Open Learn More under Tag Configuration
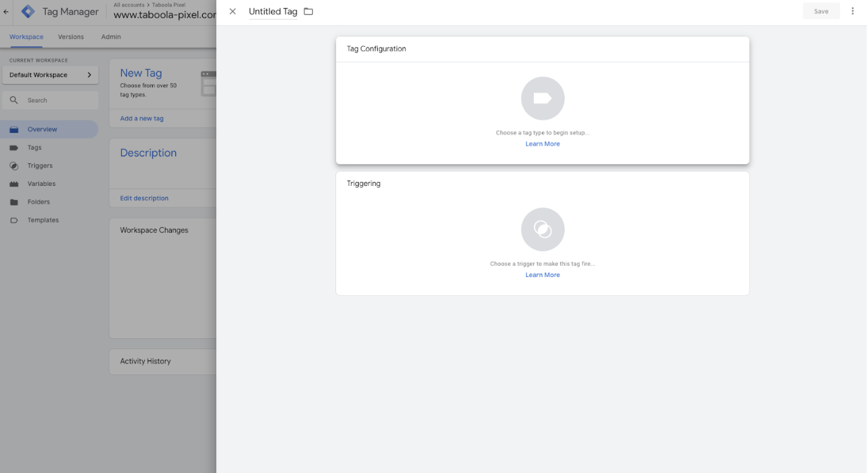Image resolution: width=868 pixels, height=473 pixels. [x=543, y=144]
